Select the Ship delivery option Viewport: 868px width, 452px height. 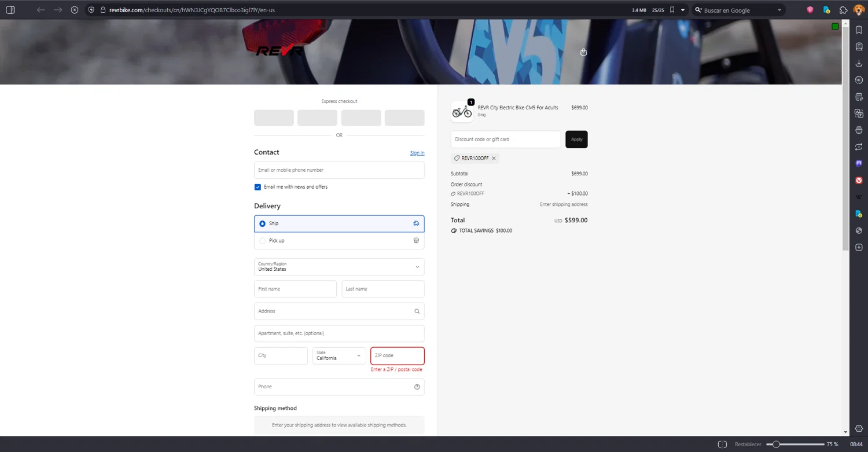coord(339,223)
